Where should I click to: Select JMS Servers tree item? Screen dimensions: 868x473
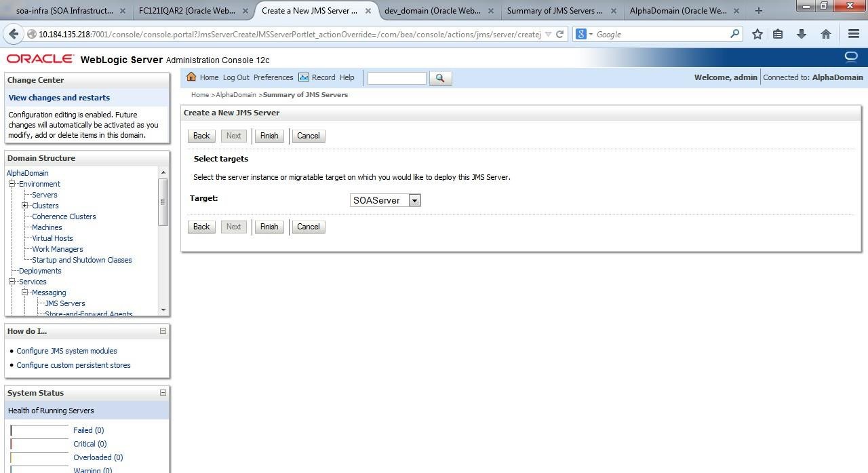pos(65,303)
